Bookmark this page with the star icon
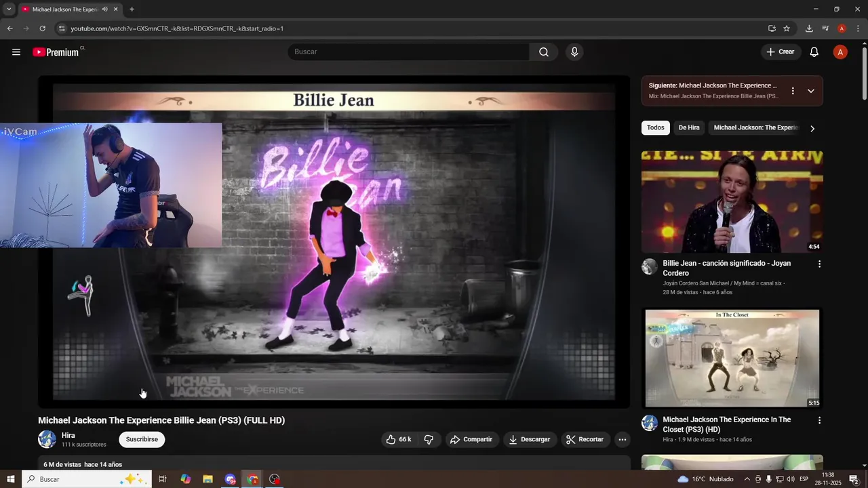The width and height of the screenshot is (868, 488). tap(787, 28)
